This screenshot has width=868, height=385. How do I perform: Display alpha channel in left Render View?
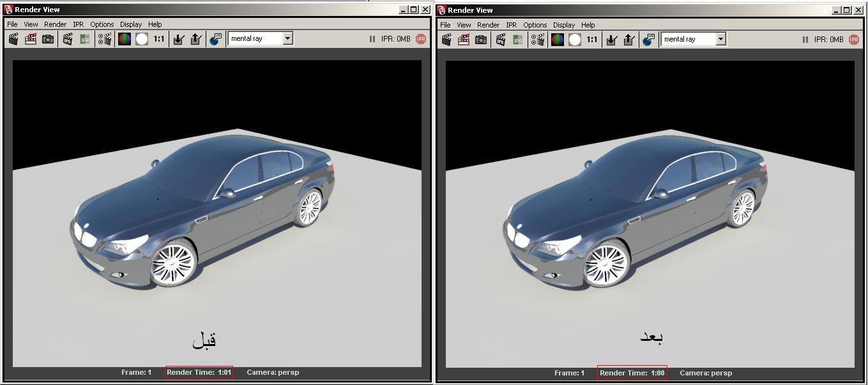pyautogui.click(x=142, y=39)
